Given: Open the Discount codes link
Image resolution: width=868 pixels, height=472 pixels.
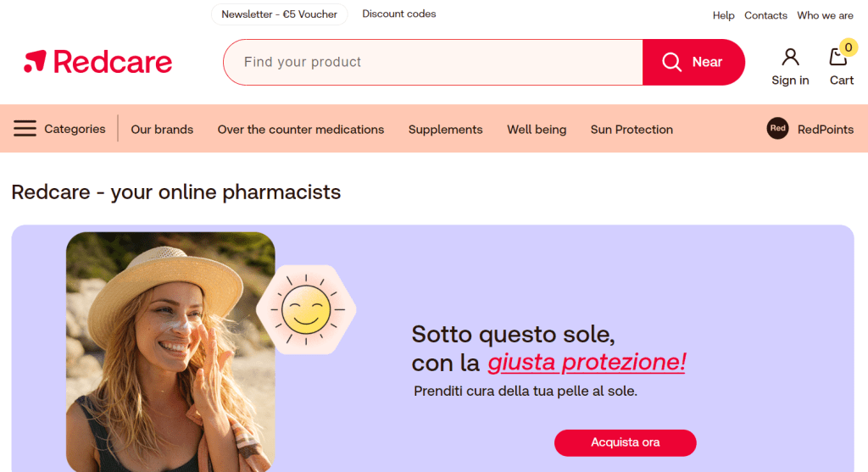Looking at the screenshot, I should tap(399, 14).
